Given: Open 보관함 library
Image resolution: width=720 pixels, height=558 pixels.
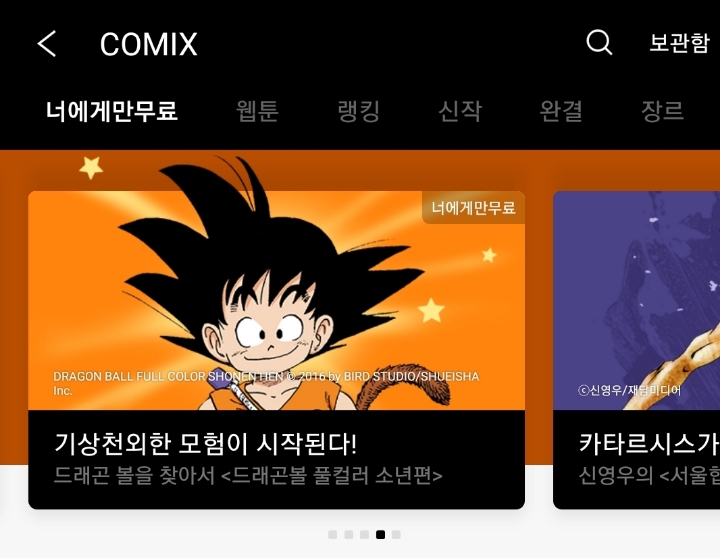Looking at the screenshot, I should point(679,43).
